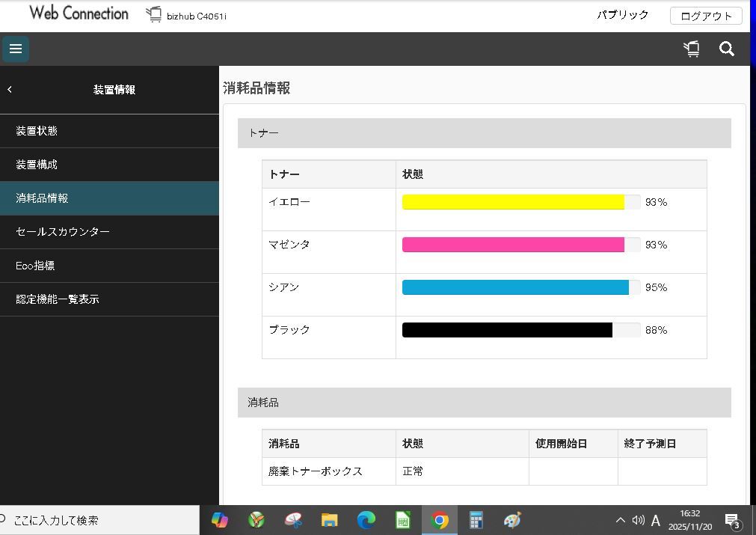Open the hamburger menu button
Screen dimensions: 756x535
pyautogui.click(x=16, y=49)
